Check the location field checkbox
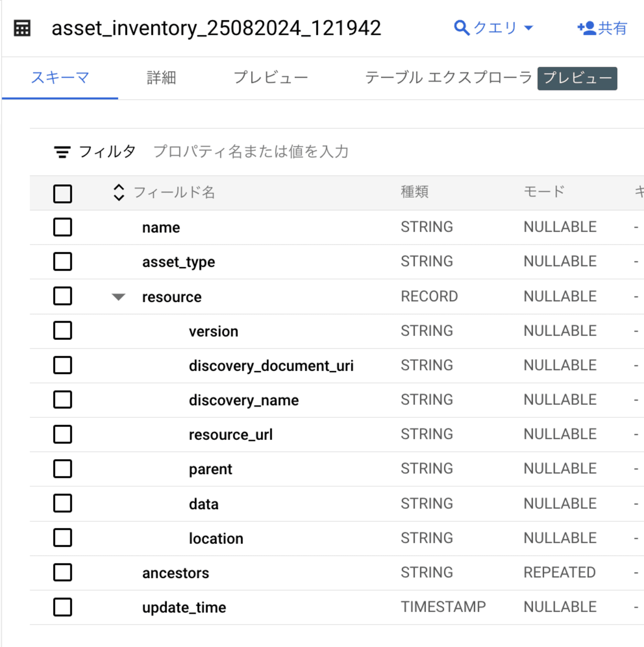This screenshot has width=644, height=647. point(63,538)
